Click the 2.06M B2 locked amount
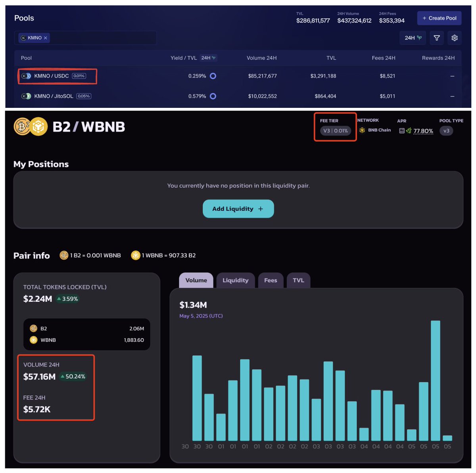Screen dimensions: 476x473 coord(136,328)
